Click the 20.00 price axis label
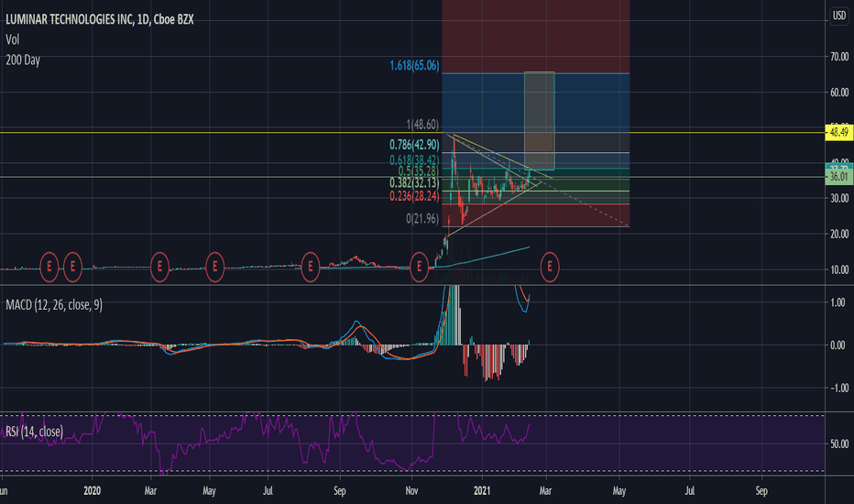The image size is (854, 504). pyautogui.click(x=839, y=234)
